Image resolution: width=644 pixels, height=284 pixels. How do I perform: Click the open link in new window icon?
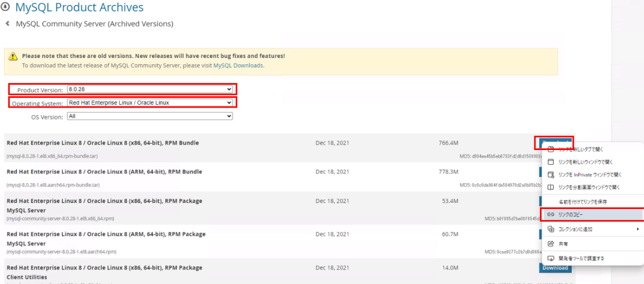(551, 162)
